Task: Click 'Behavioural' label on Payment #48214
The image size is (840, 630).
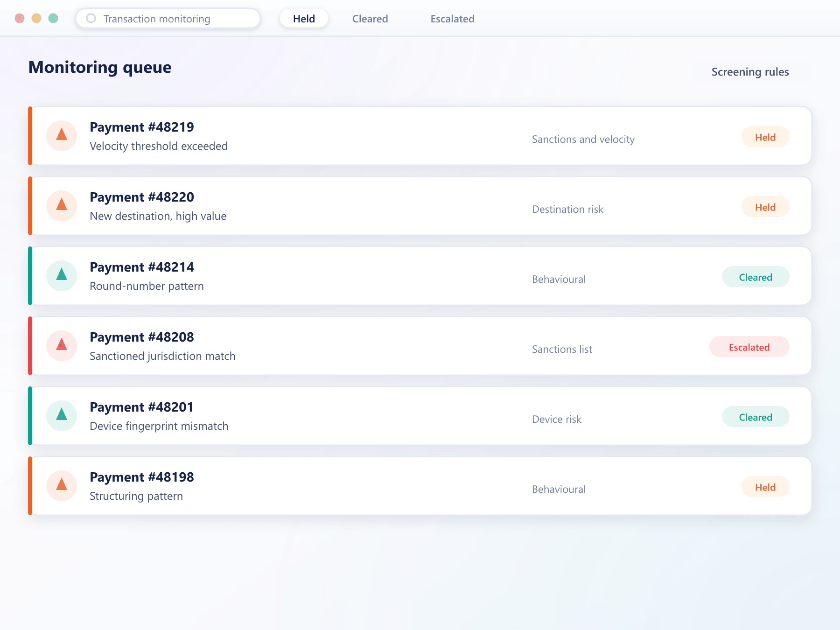Action: coord(559,280)
